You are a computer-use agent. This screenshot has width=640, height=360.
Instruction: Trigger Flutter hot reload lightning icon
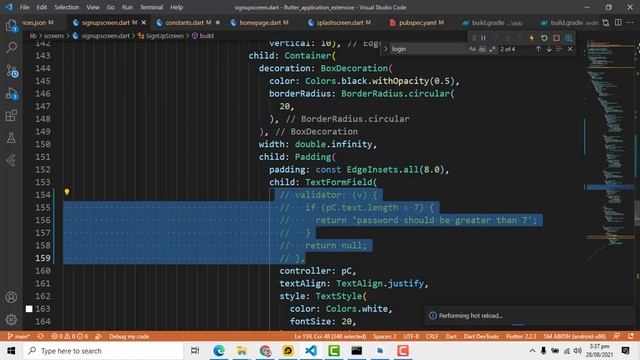click(532, 38)
